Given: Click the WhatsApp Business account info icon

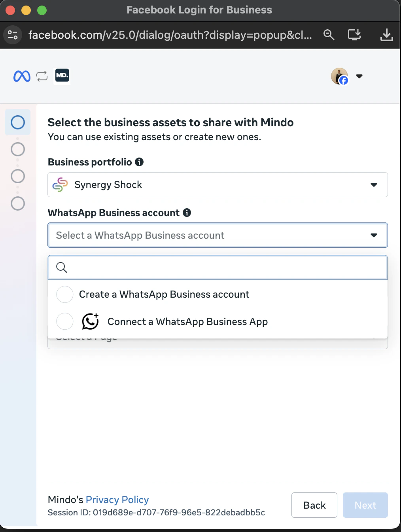Looking at the screenshot, I should pos(187,213).
